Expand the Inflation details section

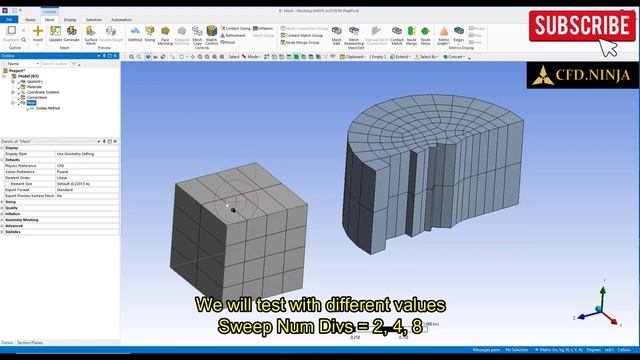(2, 214)
